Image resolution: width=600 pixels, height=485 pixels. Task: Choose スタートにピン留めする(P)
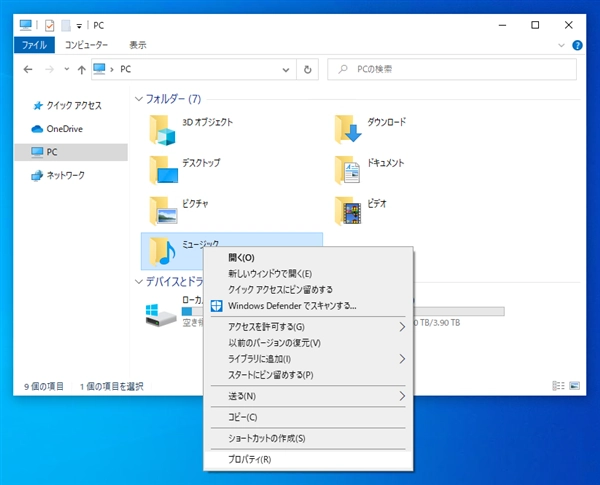point(308,375)
